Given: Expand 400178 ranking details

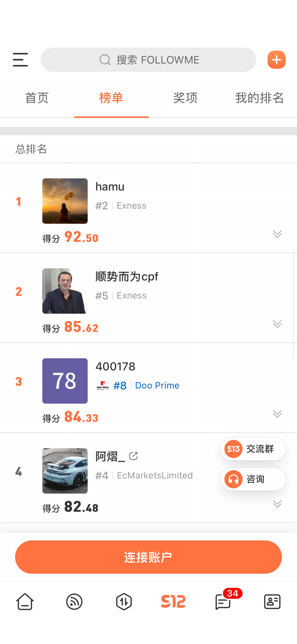Looking at the screenshot, I should pyautogui.click(x=277, y=414).
